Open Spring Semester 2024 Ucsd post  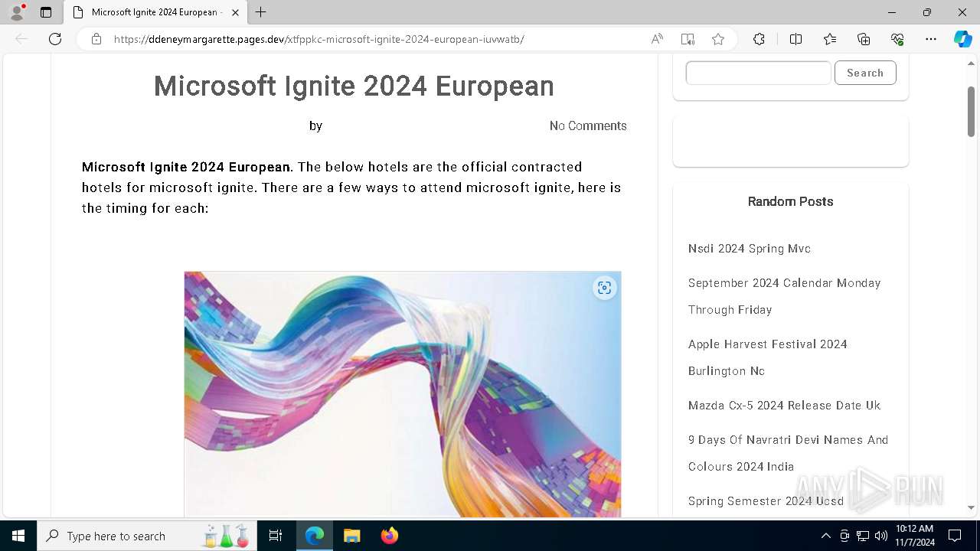pyautogui.click(x=766, y=501)
